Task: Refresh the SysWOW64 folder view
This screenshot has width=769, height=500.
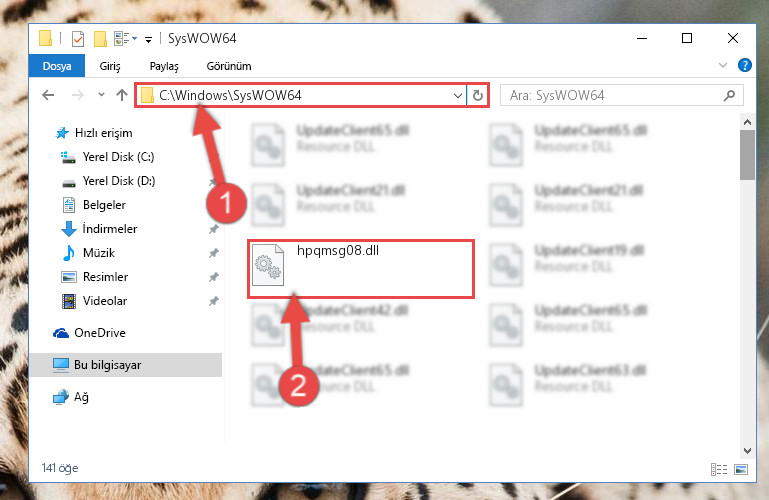Action: pyautogui.click(x=478, y=96)
